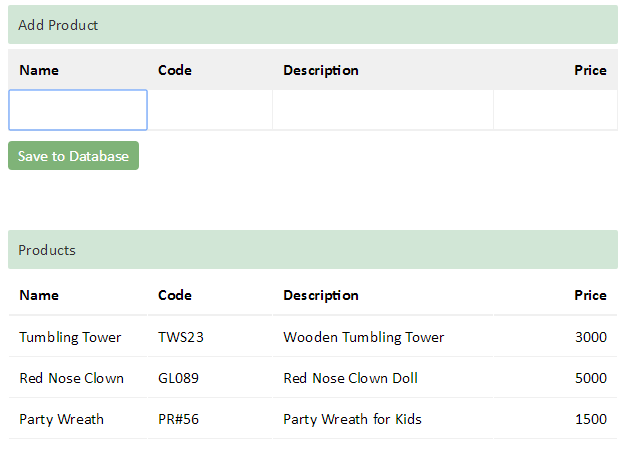The image size is (625, 459).
Task: Click the PR#56 product code cell
Action: click(210, 419)
